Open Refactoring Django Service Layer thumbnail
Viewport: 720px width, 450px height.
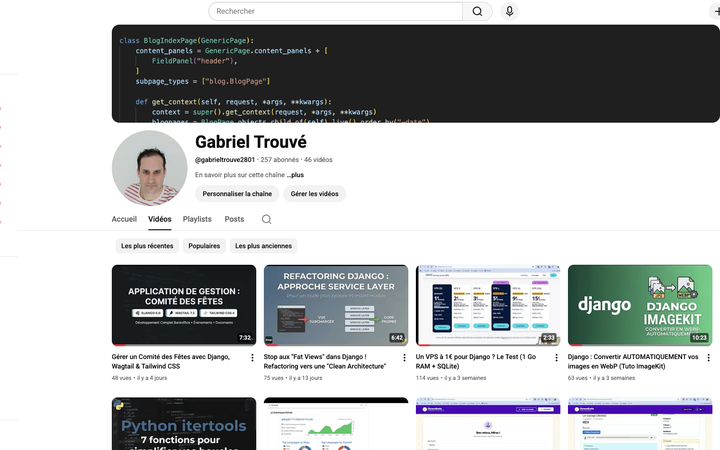pos(336,305)
